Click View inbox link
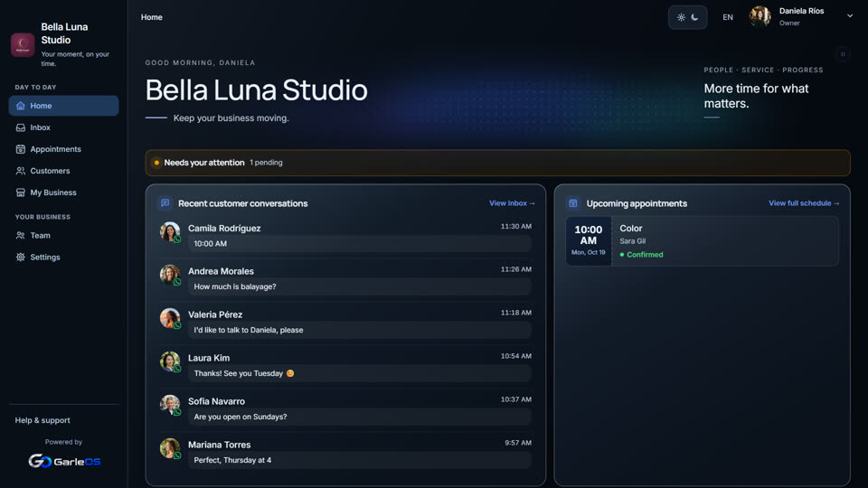Image resolution: width=868 pixels, height=488 pixels. pos(512,203)
